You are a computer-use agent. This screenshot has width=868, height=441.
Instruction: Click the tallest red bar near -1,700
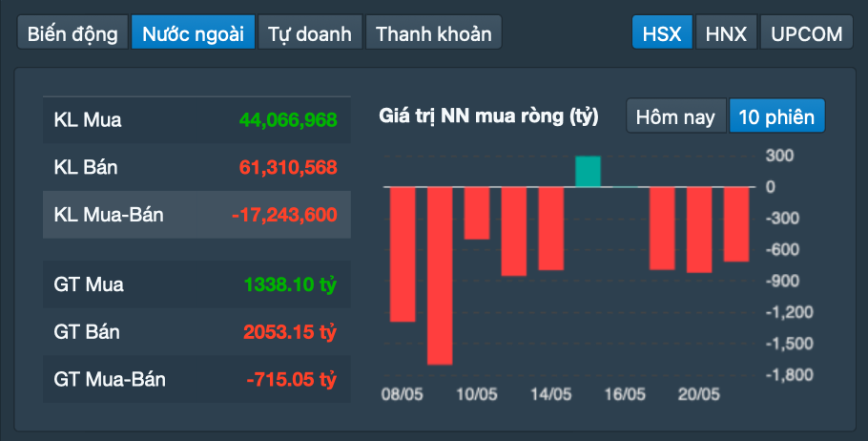pyautogui.click(x=440, y=276)
